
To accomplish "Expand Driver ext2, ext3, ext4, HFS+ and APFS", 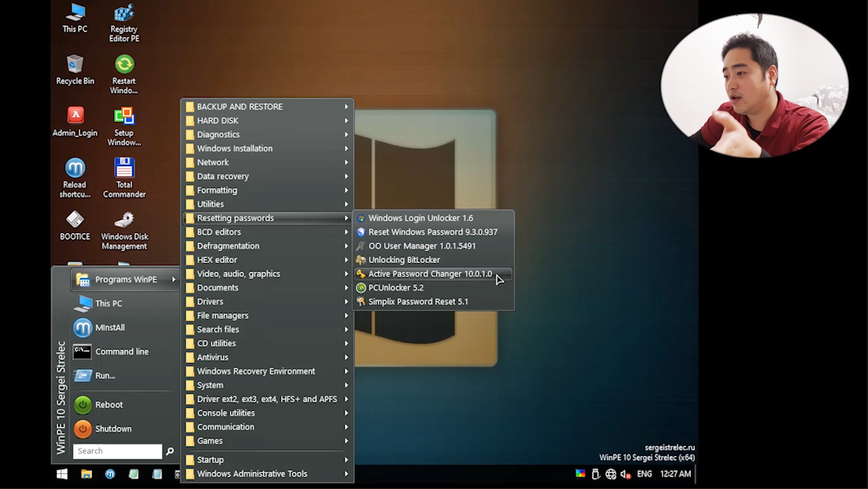I will tap(268, 399).
